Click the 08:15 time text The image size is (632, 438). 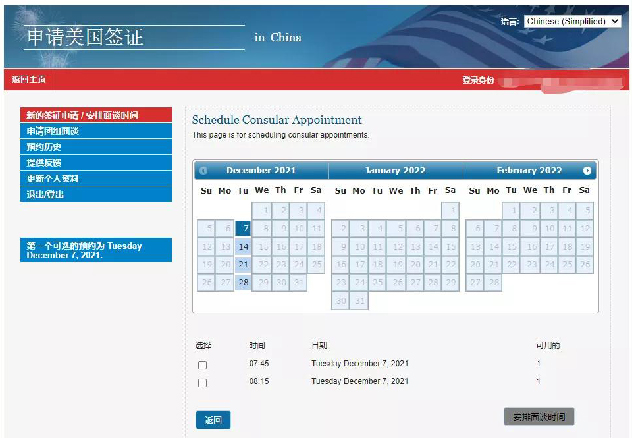pyautogui.click(x=259, y=381)
